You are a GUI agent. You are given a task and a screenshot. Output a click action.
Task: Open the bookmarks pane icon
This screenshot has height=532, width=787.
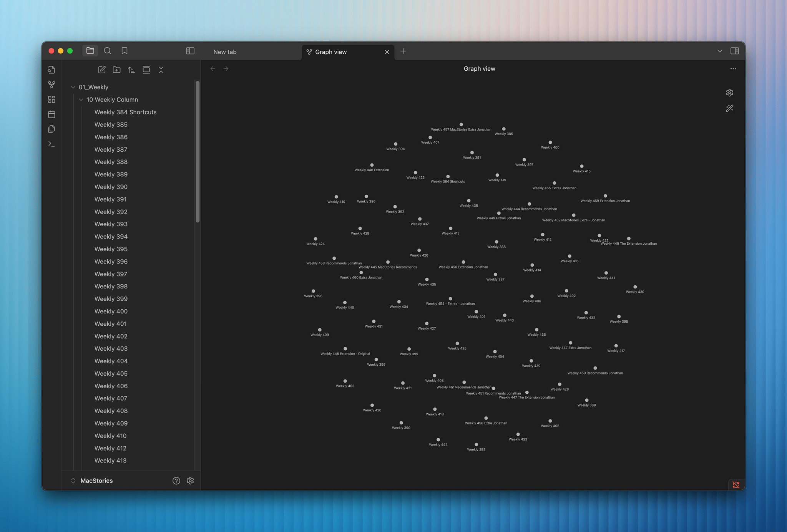[125, 51]
